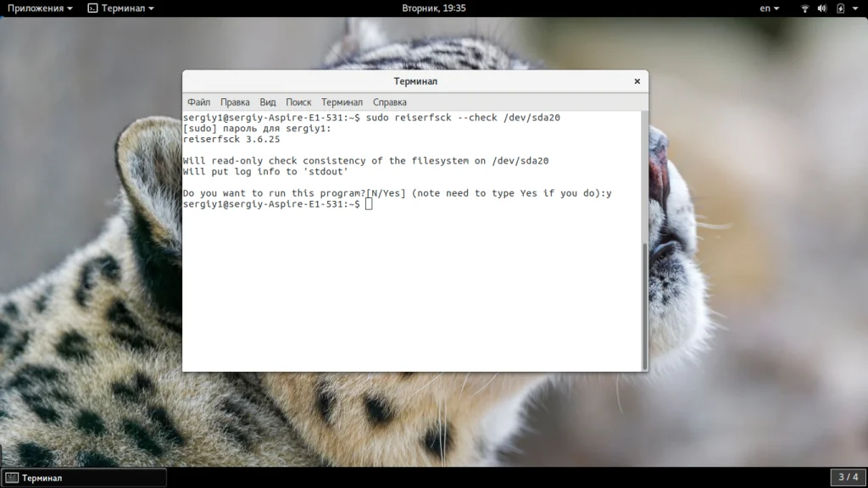
Task: Click the Терминал window title bar
Action: click(x=415, y=81)
